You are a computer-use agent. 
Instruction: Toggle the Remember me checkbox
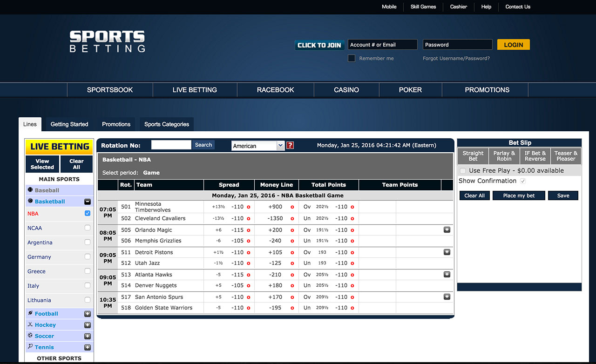pyautogui.click(x=352, y=58)
